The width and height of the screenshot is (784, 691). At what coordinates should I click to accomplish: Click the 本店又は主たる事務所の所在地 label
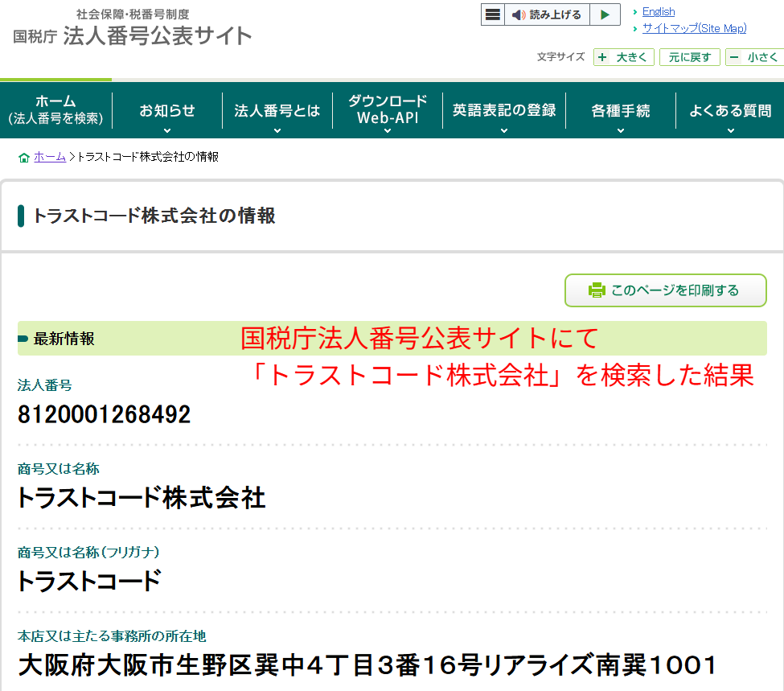[x=112, y=636]
